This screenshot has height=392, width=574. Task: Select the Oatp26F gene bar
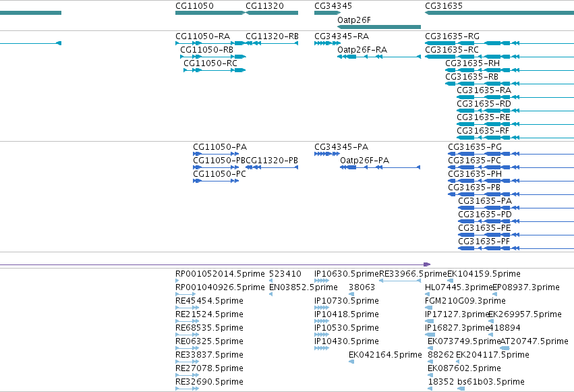click(379, 27)
